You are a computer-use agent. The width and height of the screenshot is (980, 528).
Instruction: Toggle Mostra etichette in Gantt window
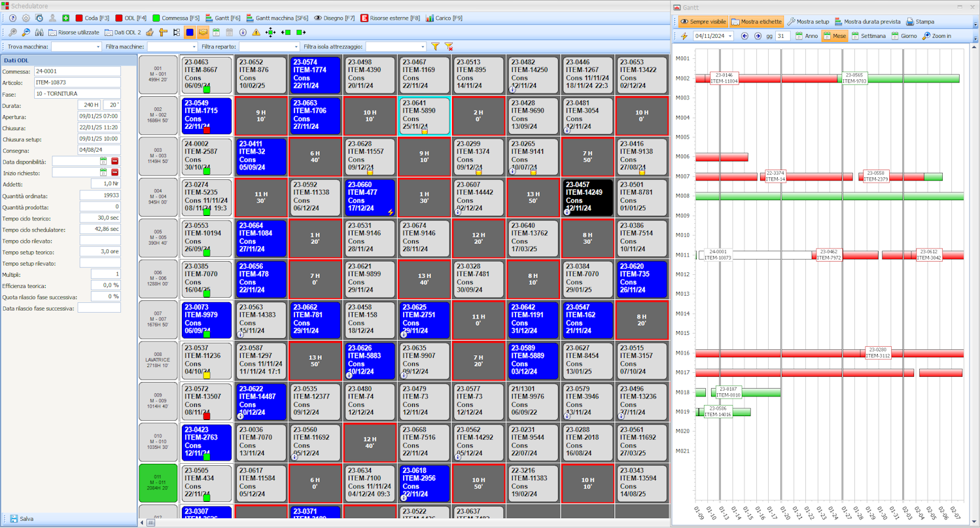click(756, 22)
